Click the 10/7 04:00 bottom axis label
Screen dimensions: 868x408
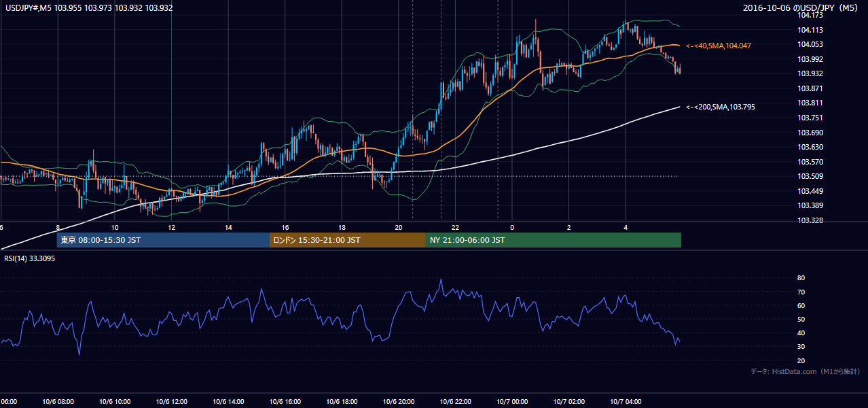[625, 401]
